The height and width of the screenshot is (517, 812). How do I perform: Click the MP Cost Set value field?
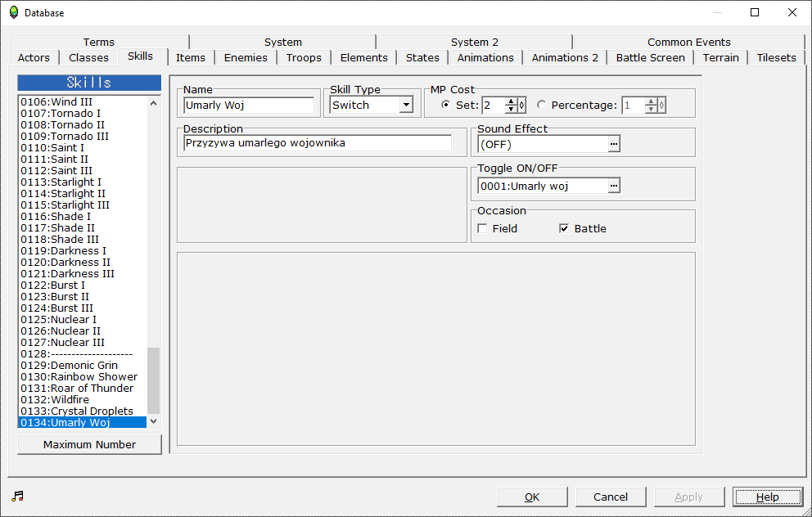pyautogui.click(x=494, y=105)
